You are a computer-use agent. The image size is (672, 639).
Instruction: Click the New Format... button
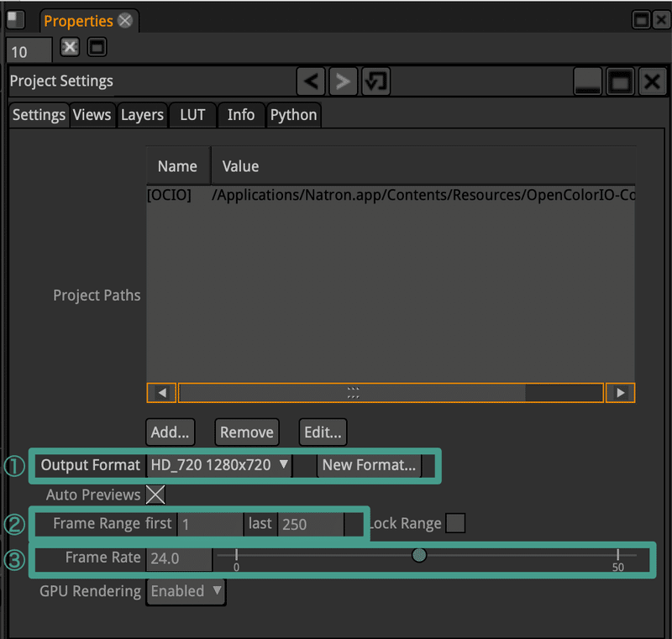coord(369,465)
